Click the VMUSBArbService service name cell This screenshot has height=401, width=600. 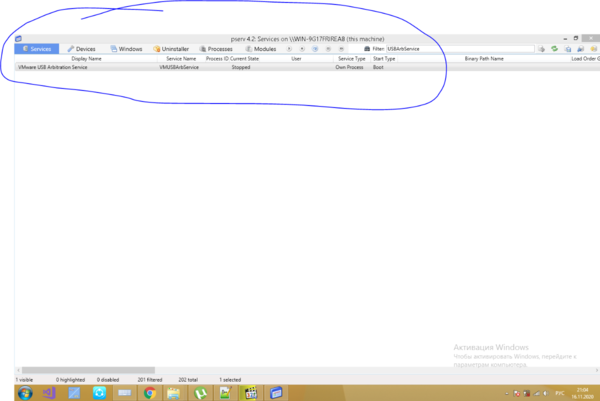(x=179, y=67)
